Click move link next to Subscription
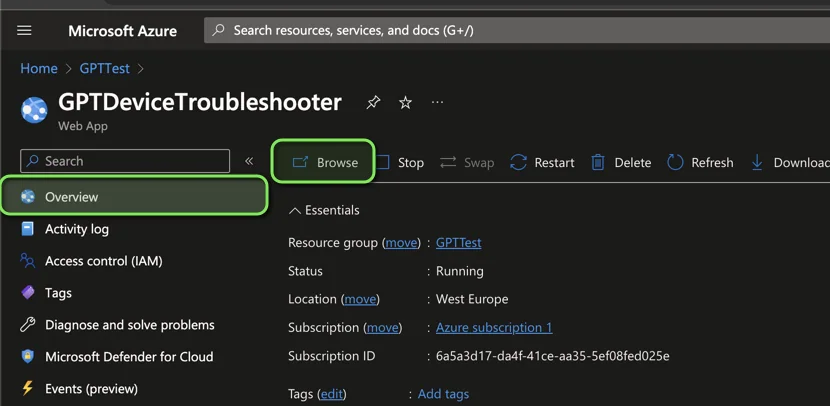The height and width of the screenshot is (406, 830). pos(383,328)
